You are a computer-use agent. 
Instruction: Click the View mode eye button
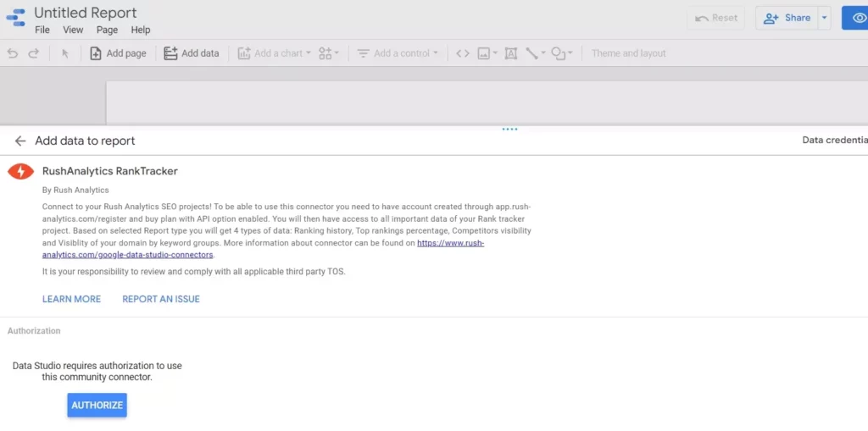pyautogui.click(x=854, y=18)
